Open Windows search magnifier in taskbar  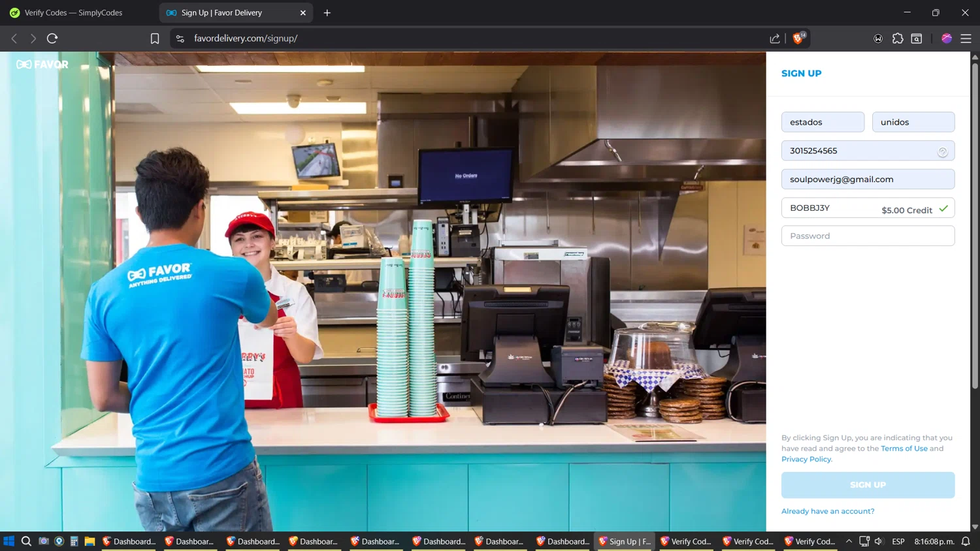(26, 541)
